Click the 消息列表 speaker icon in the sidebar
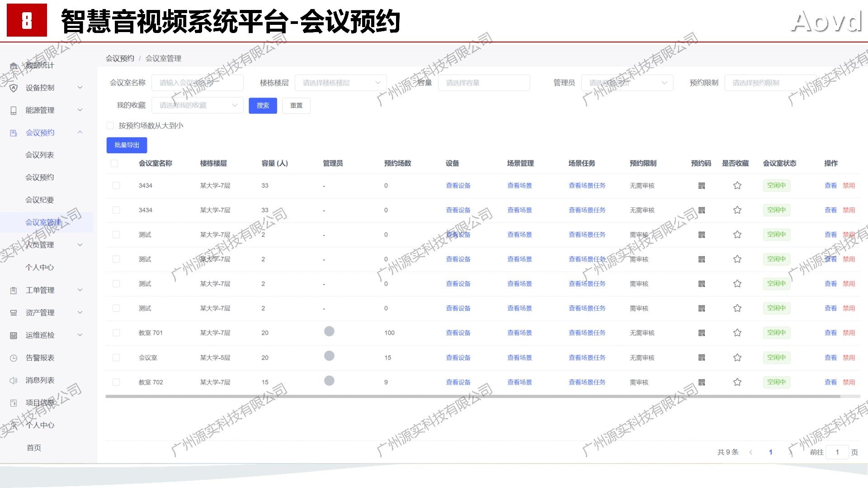Viewport: 868px width, 488px height. coord(14,380)
